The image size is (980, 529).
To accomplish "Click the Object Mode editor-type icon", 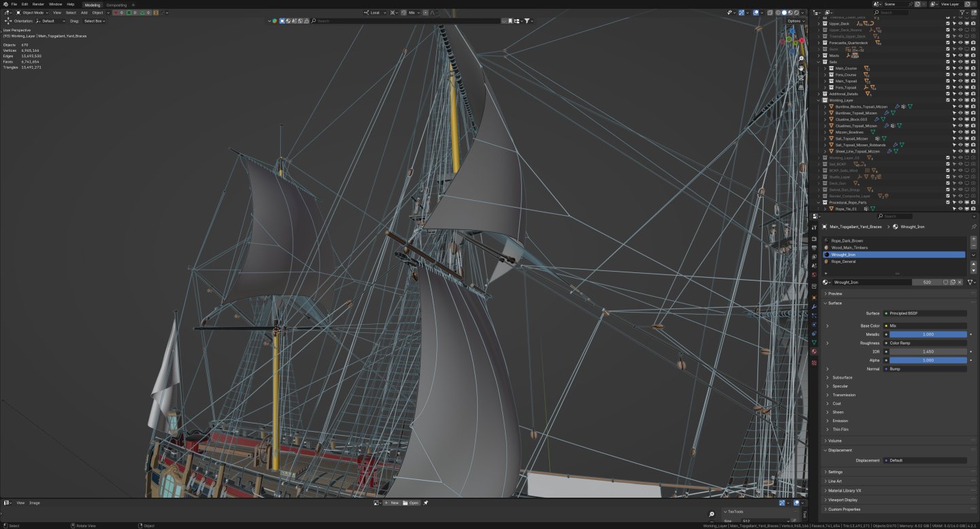I will [x=18, y=12].
